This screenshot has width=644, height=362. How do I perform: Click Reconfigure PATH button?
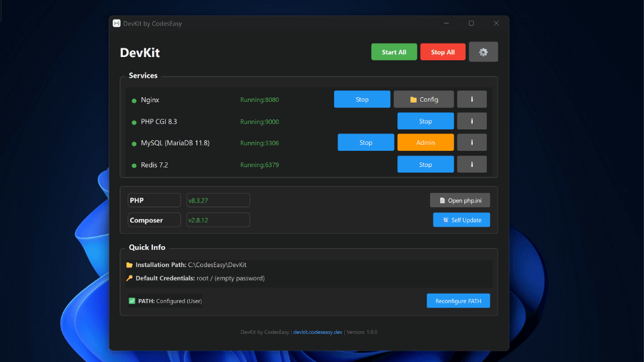pos(458,301)
